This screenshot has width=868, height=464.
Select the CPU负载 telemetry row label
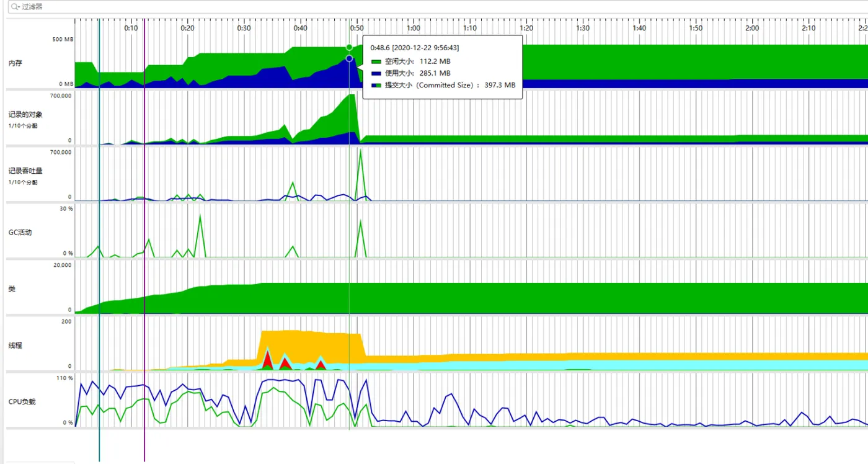[22, 402]
